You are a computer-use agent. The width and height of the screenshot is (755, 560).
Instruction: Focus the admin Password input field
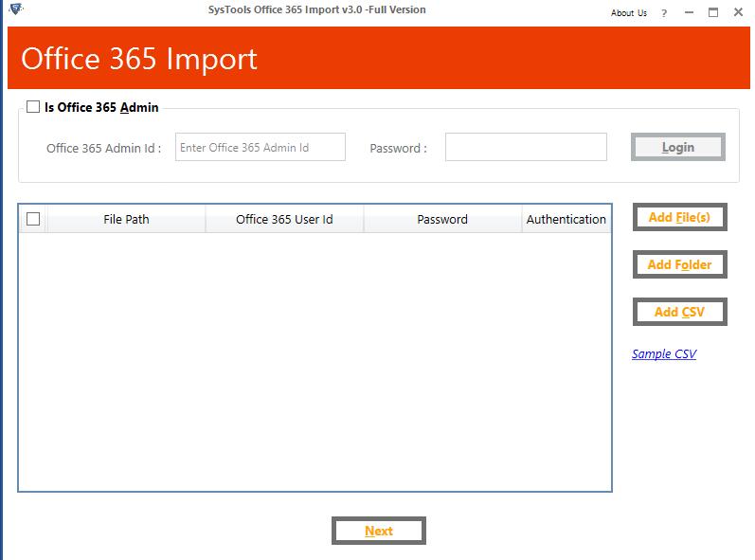(526, 147)
